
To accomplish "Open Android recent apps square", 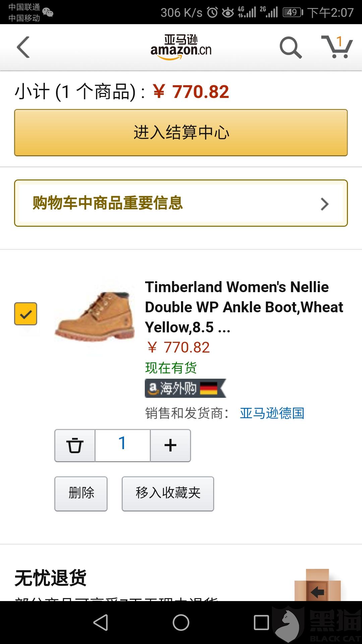I will click(x=261, y=623).
